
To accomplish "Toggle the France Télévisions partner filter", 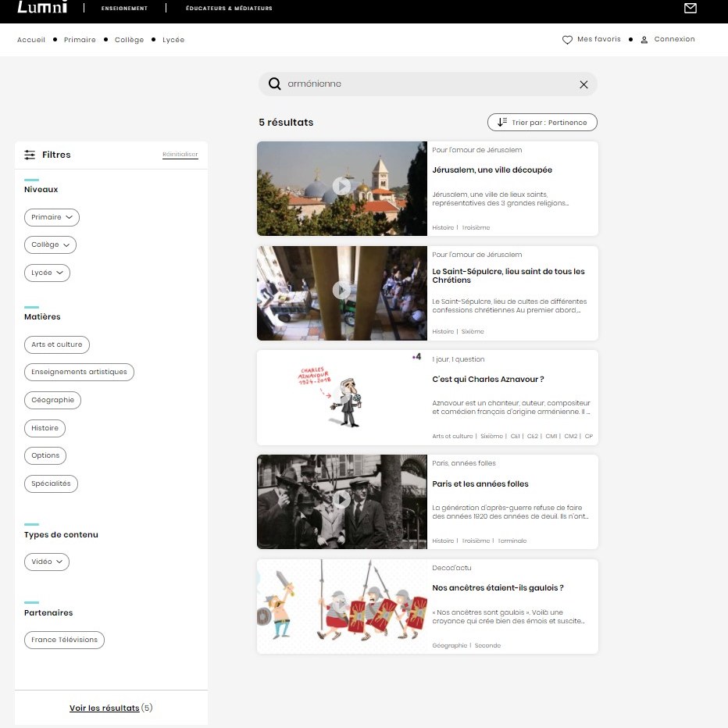I will tap(64, 640).
